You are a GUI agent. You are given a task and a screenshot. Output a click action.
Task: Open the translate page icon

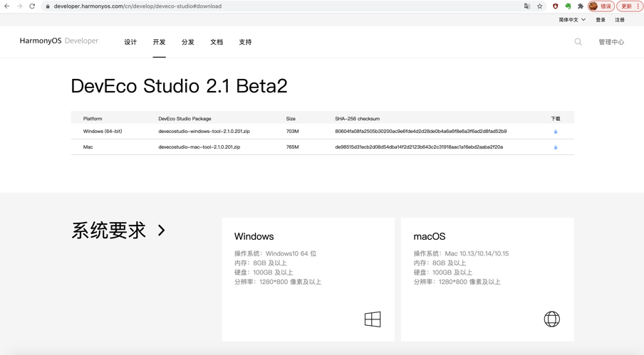(x=527, y=6)
